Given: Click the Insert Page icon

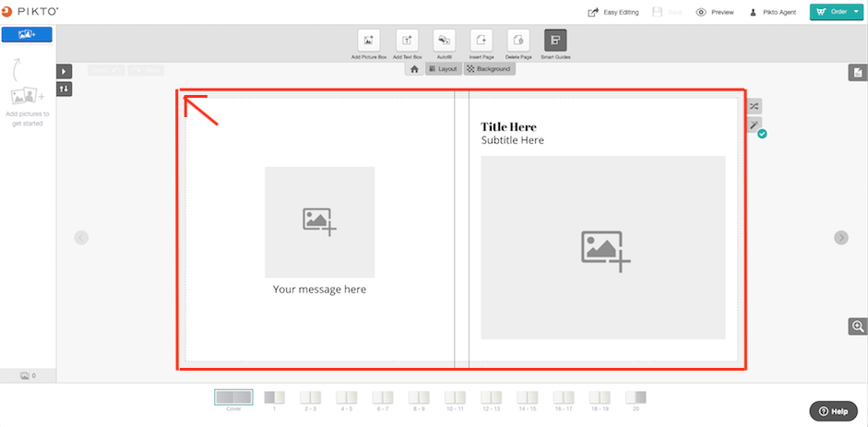Looking at the screenshot, I should pos(482,41).
